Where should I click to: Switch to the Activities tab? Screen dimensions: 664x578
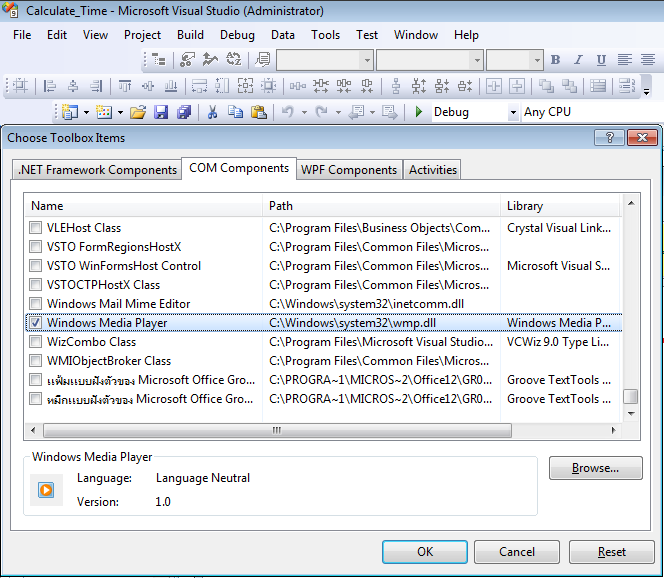tap(432, 170)
